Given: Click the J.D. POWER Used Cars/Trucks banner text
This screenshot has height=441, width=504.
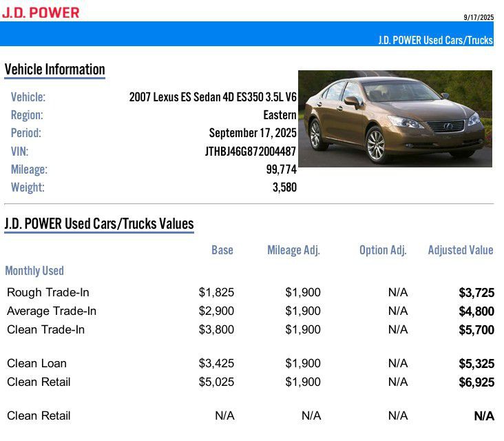Looking at the screenshot, I should click(x=435, y=40).
